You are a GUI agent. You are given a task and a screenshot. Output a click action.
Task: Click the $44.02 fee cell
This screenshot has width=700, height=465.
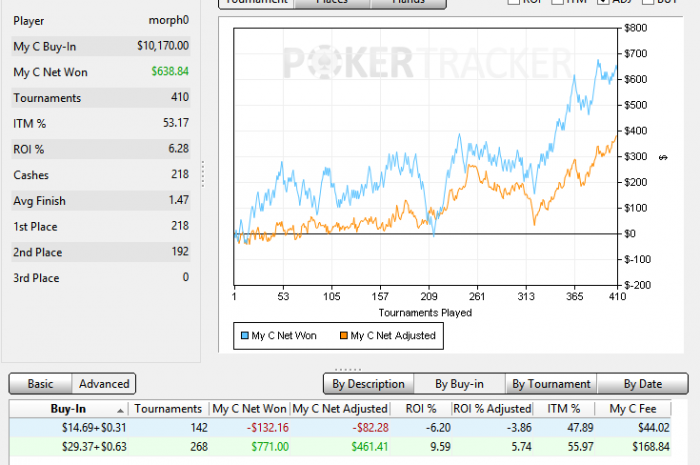click(x=654, y=428)
